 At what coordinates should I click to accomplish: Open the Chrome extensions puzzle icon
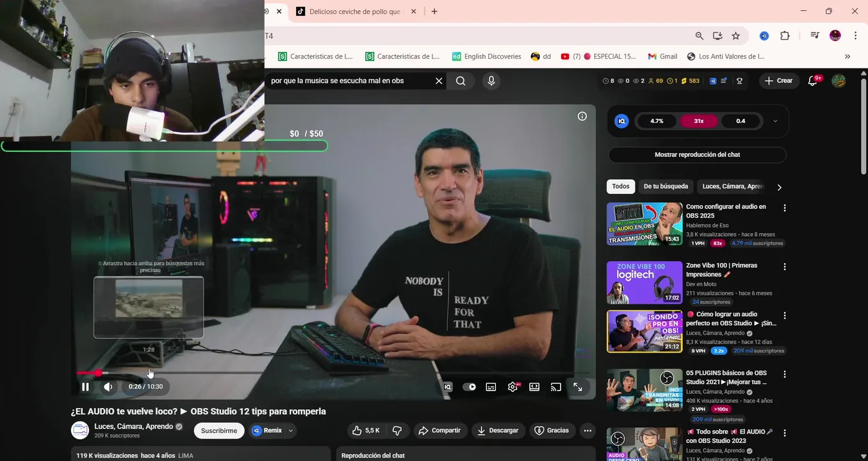pyautogui.click(x=785, y=36)
